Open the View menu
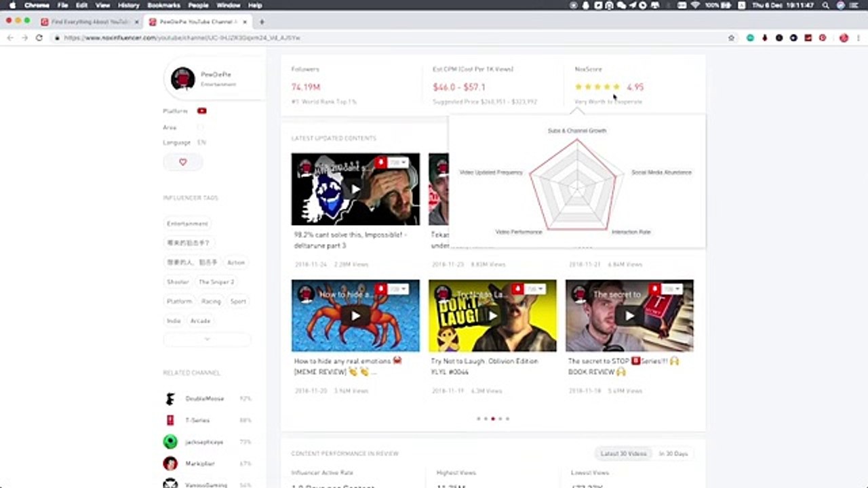 (102, 5)
